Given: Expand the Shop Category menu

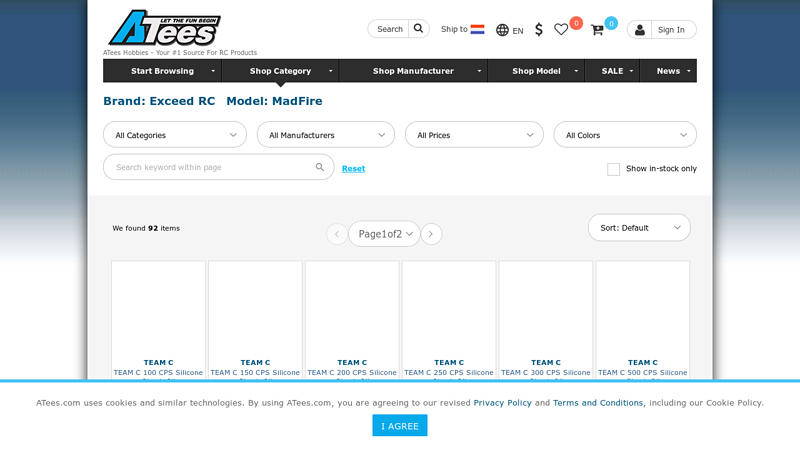Looking at the screenshot, I should click(x=281, y=71).
